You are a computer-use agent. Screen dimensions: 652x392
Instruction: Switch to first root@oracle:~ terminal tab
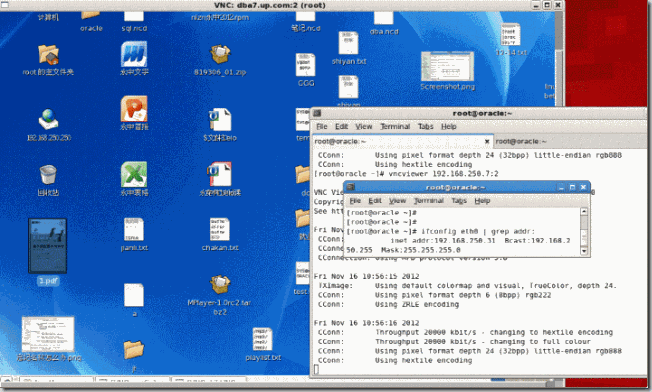pos(402,141)
